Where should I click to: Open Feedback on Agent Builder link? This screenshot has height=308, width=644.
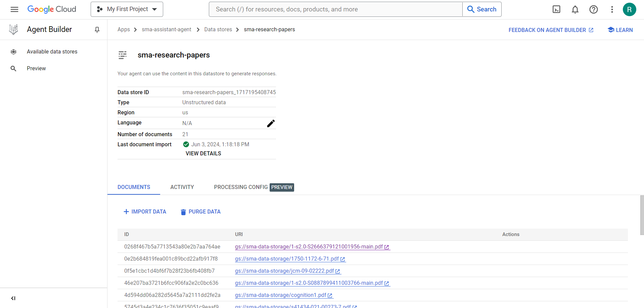tap(551, 30)
